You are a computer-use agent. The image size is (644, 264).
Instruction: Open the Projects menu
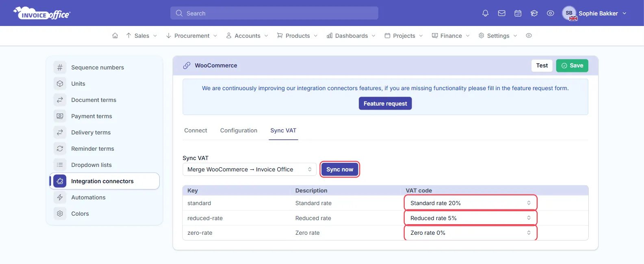(x=403, y=36)
